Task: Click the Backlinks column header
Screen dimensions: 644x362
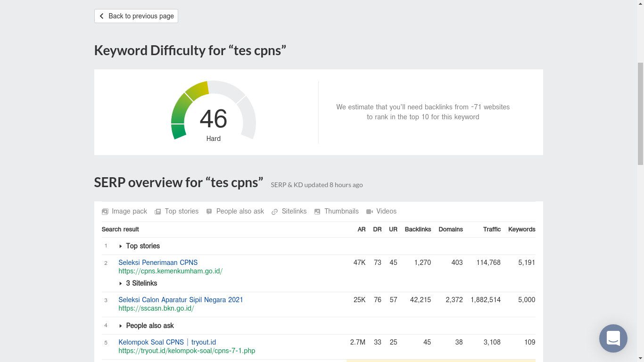Action: tap(418, 230)
